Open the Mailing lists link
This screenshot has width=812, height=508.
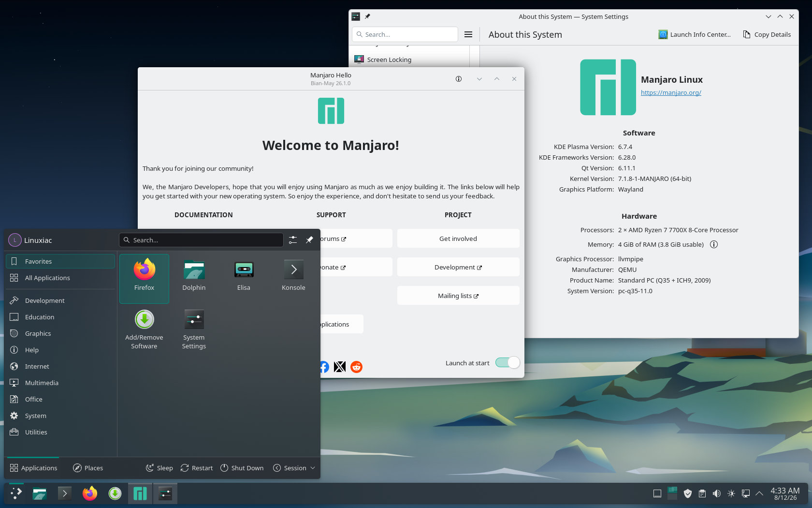click(458, 296)
